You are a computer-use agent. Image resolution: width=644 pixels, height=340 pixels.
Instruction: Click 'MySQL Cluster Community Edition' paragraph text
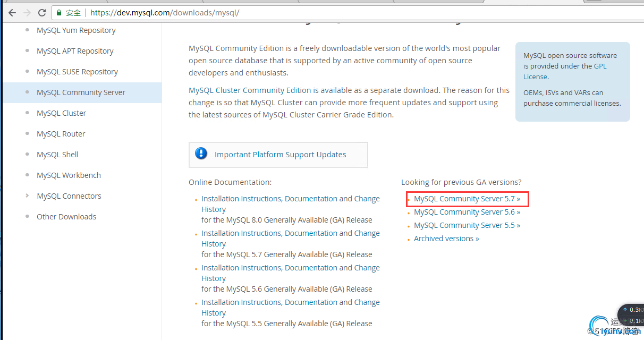click(250, 90)
